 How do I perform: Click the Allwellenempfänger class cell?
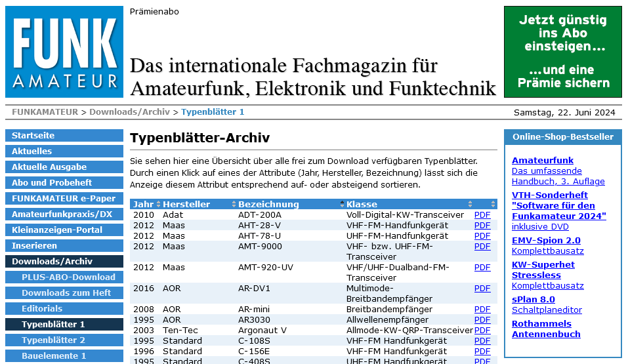pyautogui.click(x=387, y=320)
